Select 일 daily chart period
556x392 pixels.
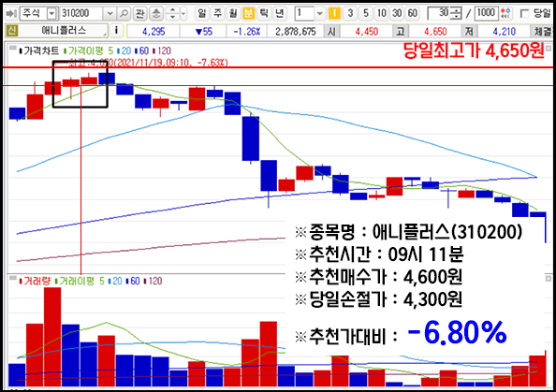pyautogui.click(x=202, y=13)
